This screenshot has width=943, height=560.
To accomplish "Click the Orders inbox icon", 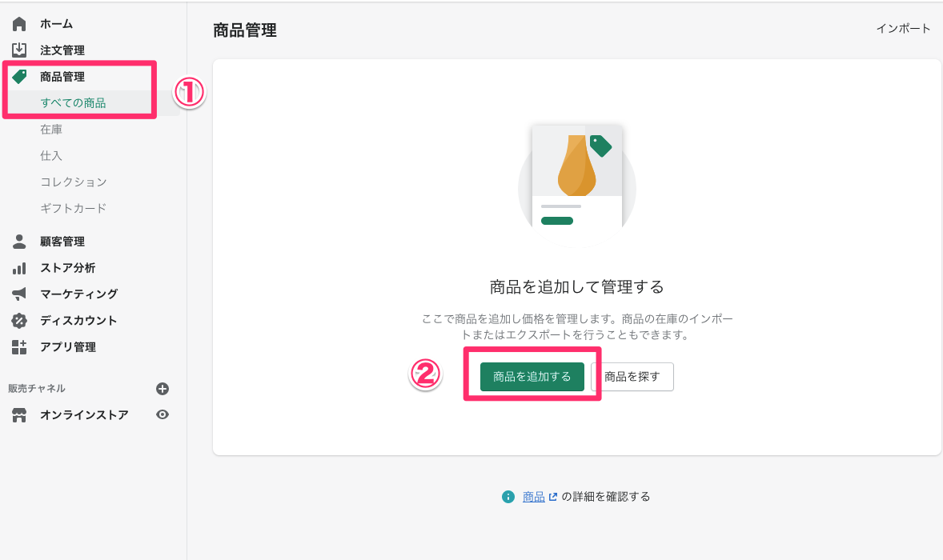I will click(x=19, y=50).
